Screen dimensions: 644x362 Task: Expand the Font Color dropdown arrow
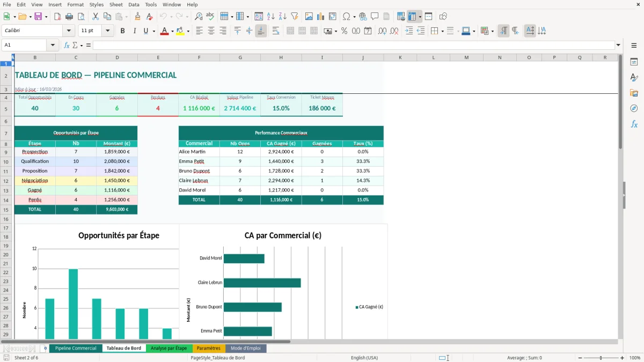(171, 31)
